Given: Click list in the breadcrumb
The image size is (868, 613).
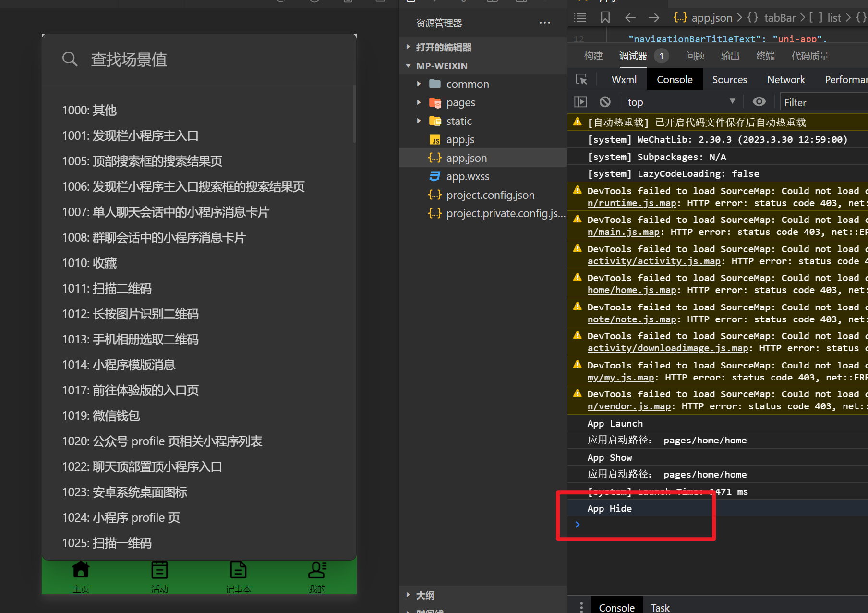Looking at the screenshot, I should (x=834, y=18).
